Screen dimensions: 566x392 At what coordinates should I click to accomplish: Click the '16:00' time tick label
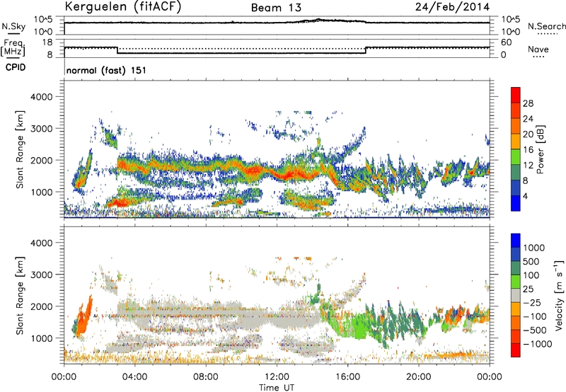tap(347, 377)
